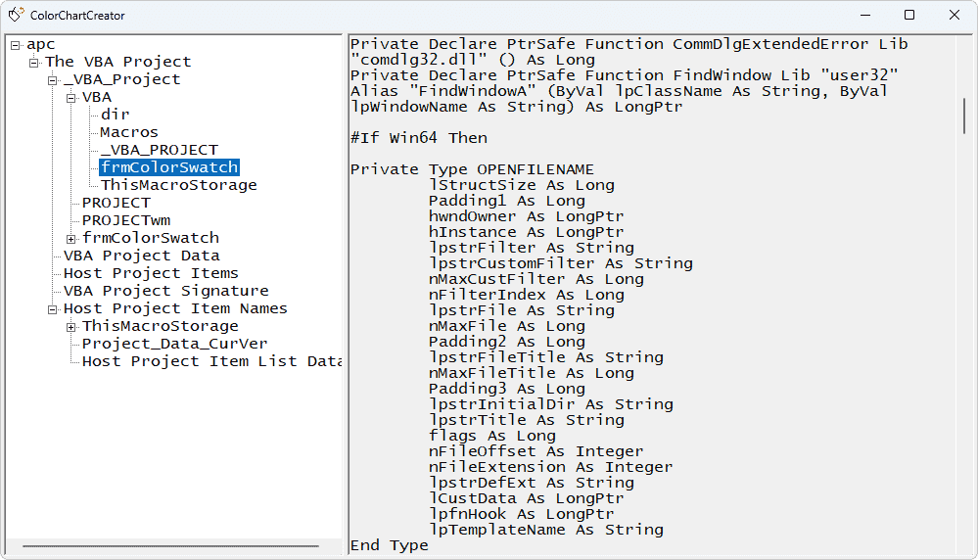The height and width of the screenshot is (560, 978).
Task: Select Host Project Items entry
Action: (151, 273)
